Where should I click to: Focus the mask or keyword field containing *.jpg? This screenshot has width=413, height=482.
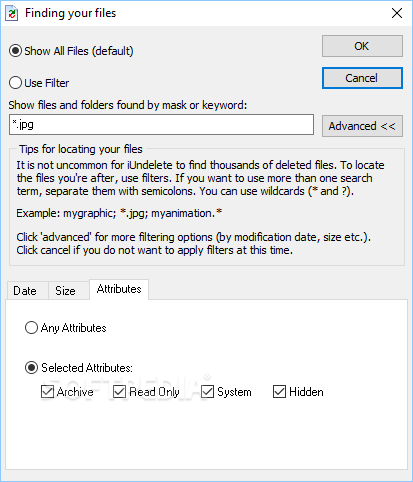[161, 125]
